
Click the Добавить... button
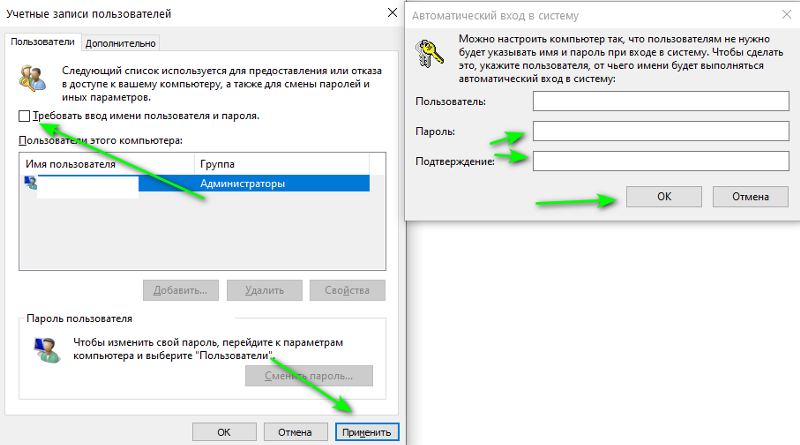click(x=181, y=290)
